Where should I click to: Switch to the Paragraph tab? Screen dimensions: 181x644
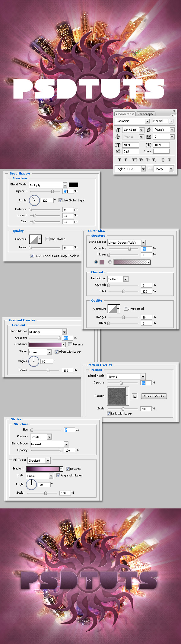[145, 114]
